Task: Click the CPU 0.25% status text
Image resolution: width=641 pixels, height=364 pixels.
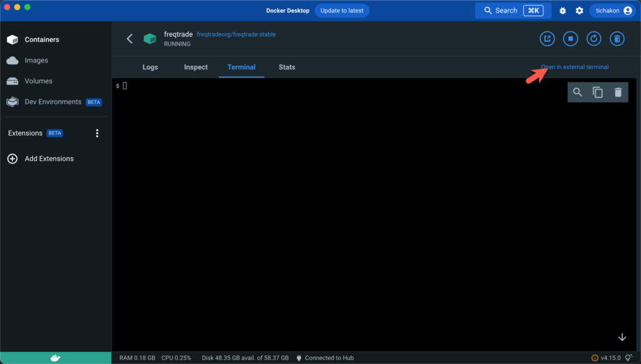Action: (x=176, y=358)
